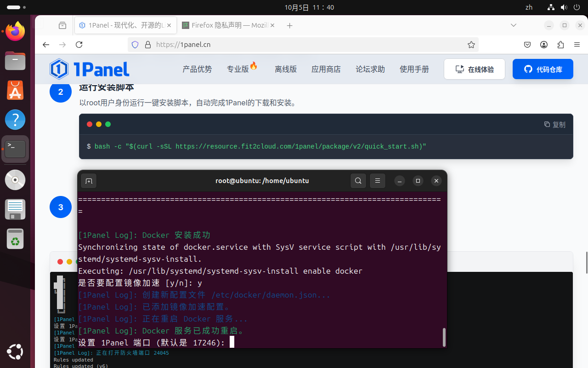Click terminal line "正在重启 Docker 服务..."
Viewport: 588px width, 368px height.
click(x=163, y=319)
